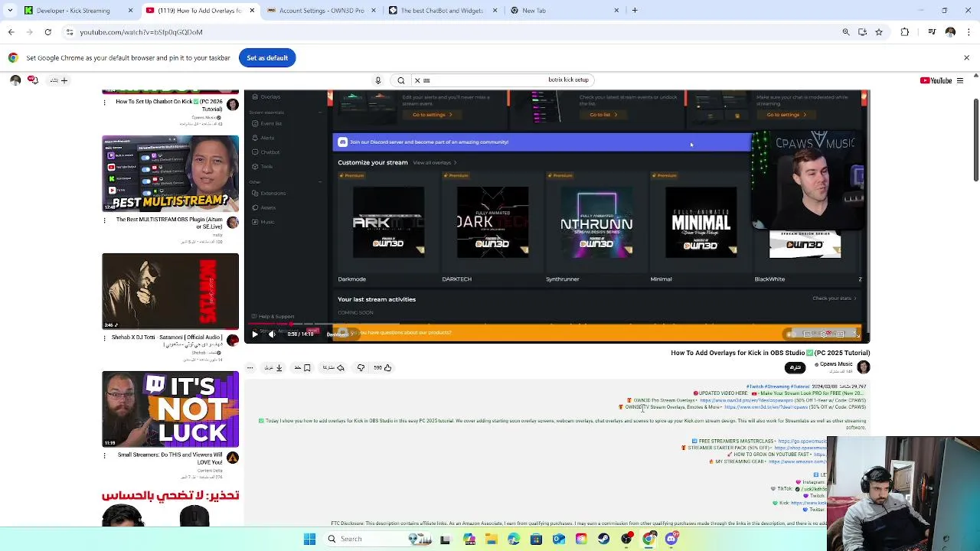Open the It's Not Luck video thumbnail
Image resolution: width=980 pixels, height=551 pixels.
click(170, 409)
